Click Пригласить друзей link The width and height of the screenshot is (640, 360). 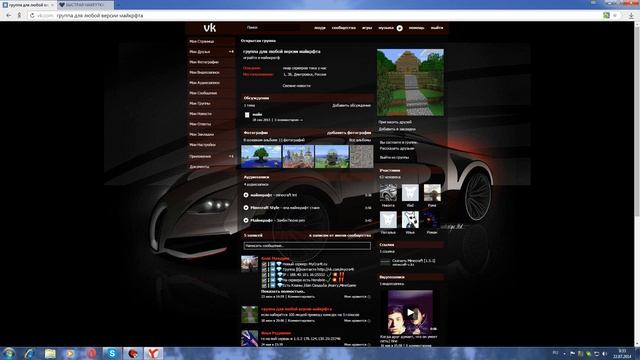click(x=395, y=122)
